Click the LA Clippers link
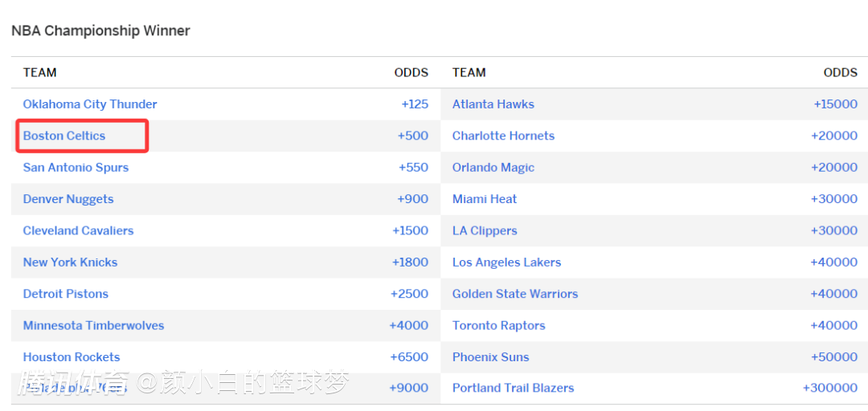Image resolution: width=868 pixels, height=411 pixels. pyautogui.click(x=485, y=230)
